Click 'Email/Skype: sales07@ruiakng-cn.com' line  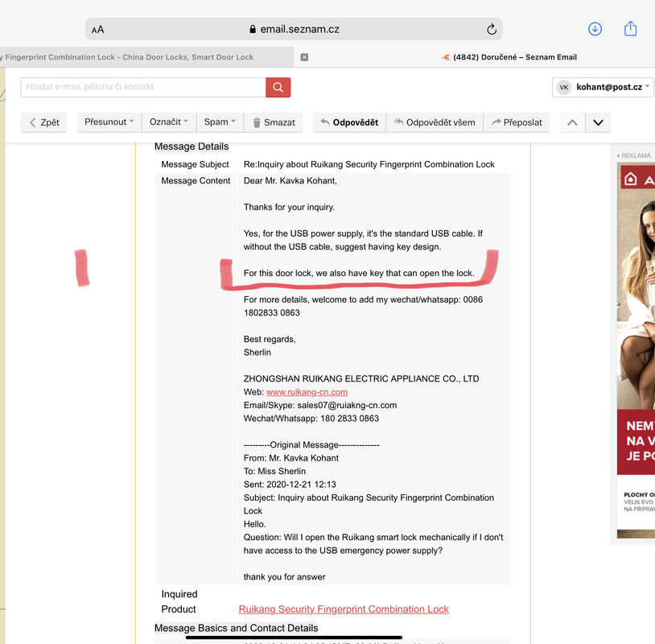320,406
